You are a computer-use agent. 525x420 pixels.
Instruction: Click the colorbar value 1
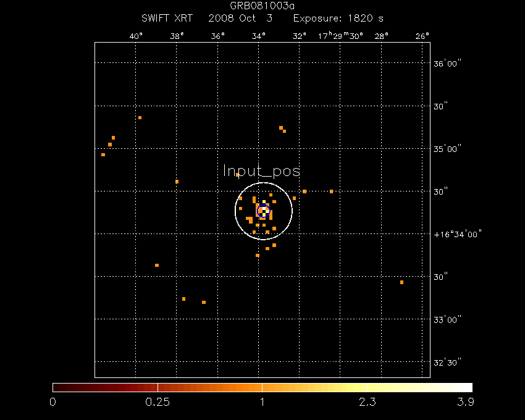click(262, 401)
